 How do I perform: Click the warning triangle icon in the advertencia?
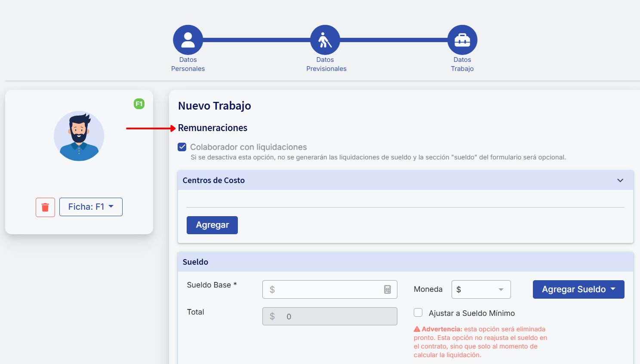click(416, 329)
